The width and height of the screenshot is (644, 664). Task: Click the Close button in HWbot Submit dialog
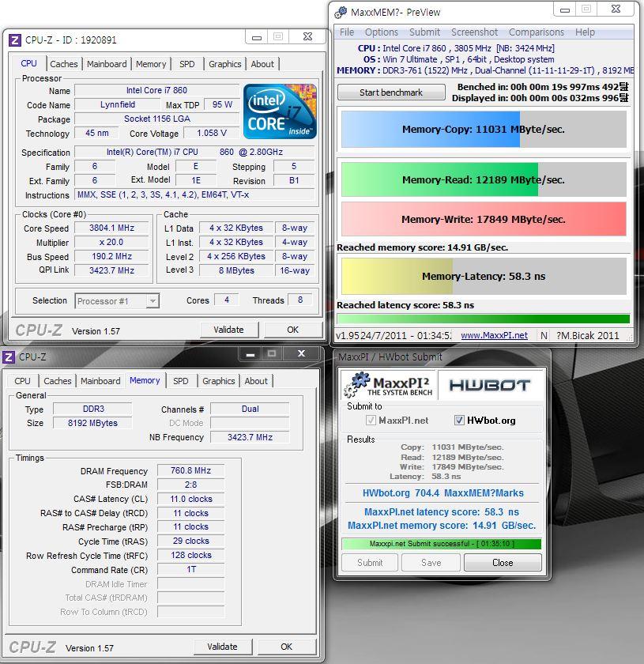pyautogui.click(x=503, y=562)
